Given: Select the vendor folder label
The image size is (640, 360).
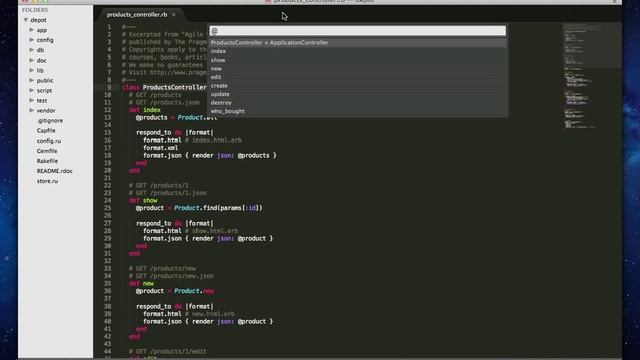Looking at the screenshot, I should 46,111.
